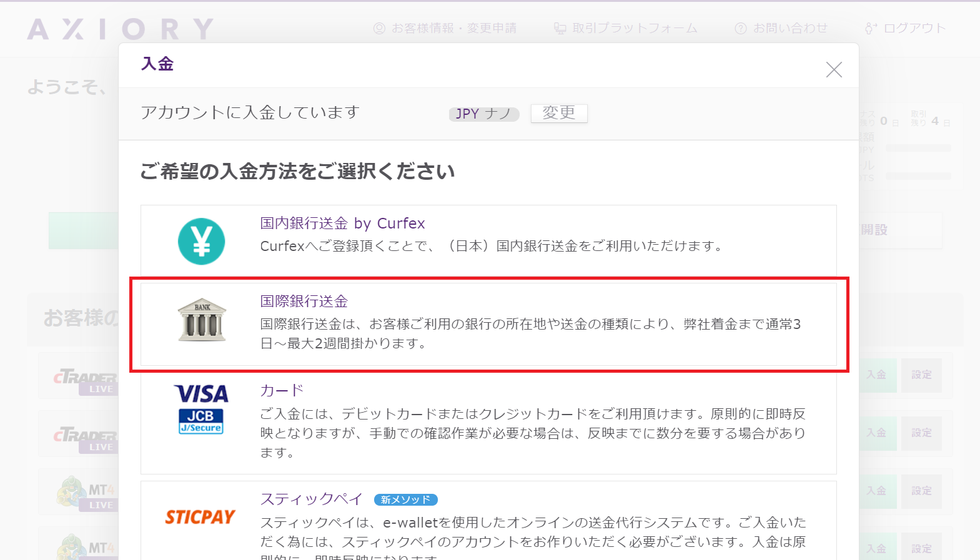Viewport: 980px width, 560px height.
Task: Click 設定 button in first background account row
Action: pyautogui.click(x=921, y=375)
